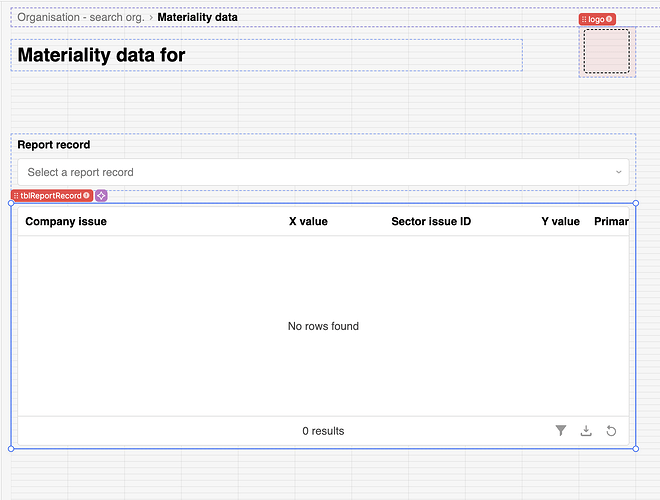Select the tblReportRecord component tag
This screenshot has width=660, height=500.
(52, 196)
